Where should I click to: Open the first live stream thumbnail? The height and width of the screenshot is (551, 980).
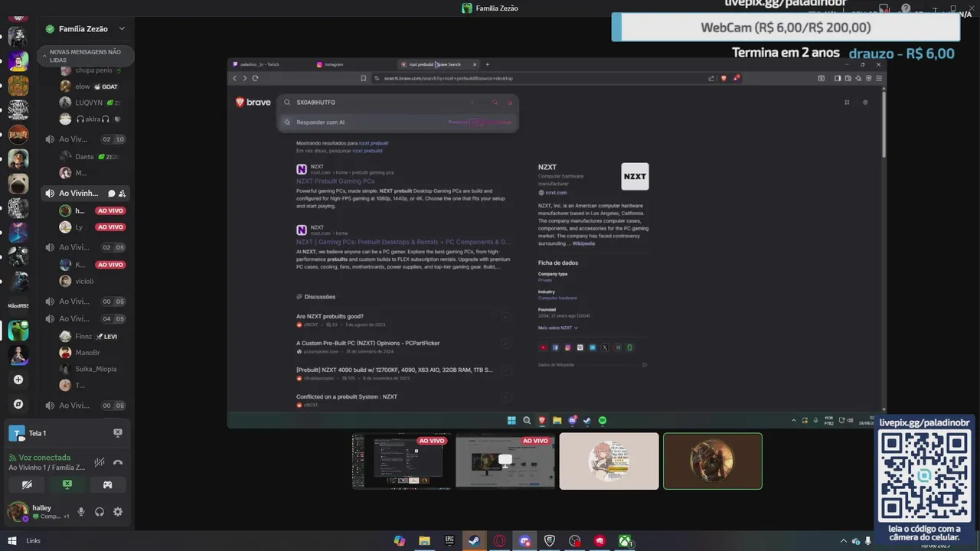point(401,461)
